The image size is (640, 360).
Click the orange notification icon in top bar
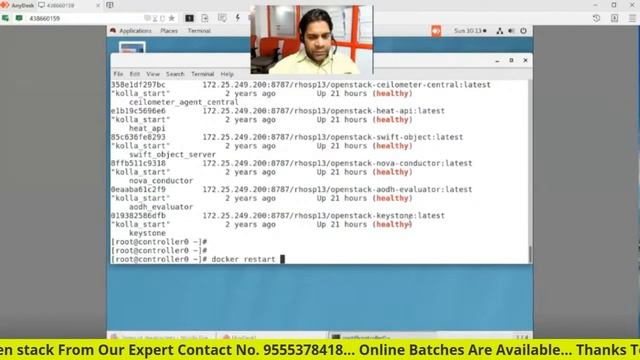[436, 31]
